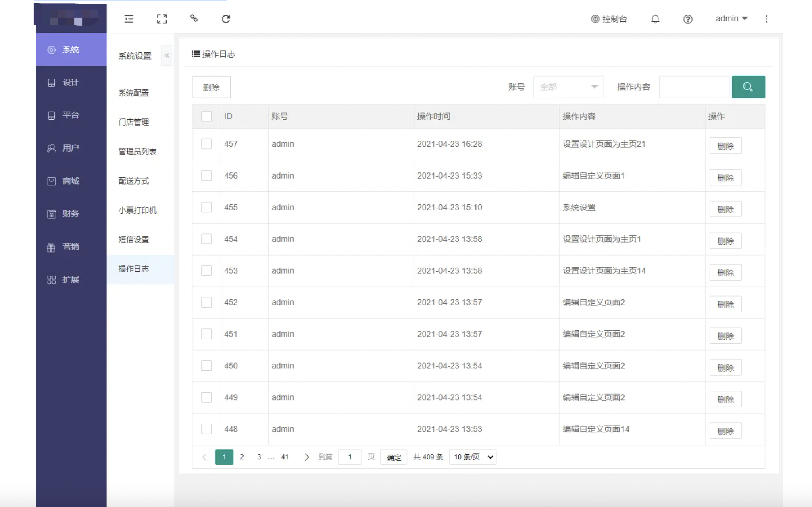The width and height of the screenshot is (812, 507).
Task: Click the link icon in top toolbar
Action: pyautogui.click(x=194, y=19)
